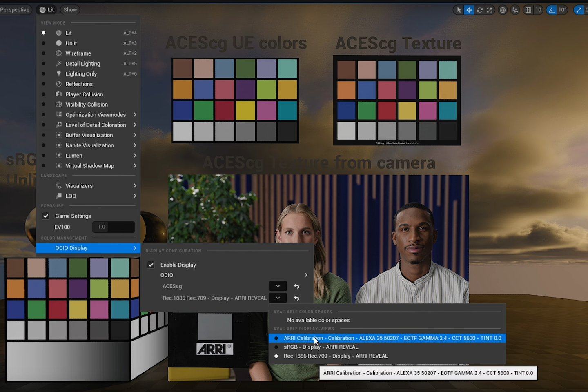This screenshot has height=392, width=588.
Task: Click the No available color spaces text
Action: coord(318,321)
